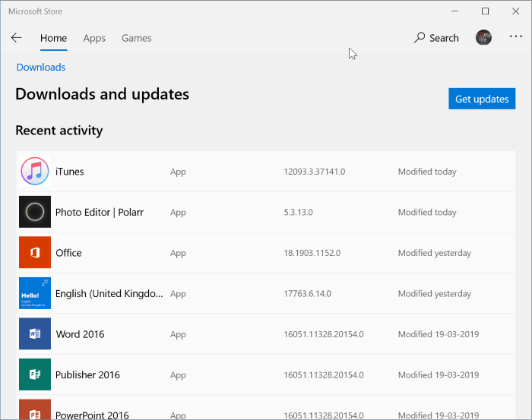Click the Recent activity heading
The image size is (532, 420).
point(59,131)
